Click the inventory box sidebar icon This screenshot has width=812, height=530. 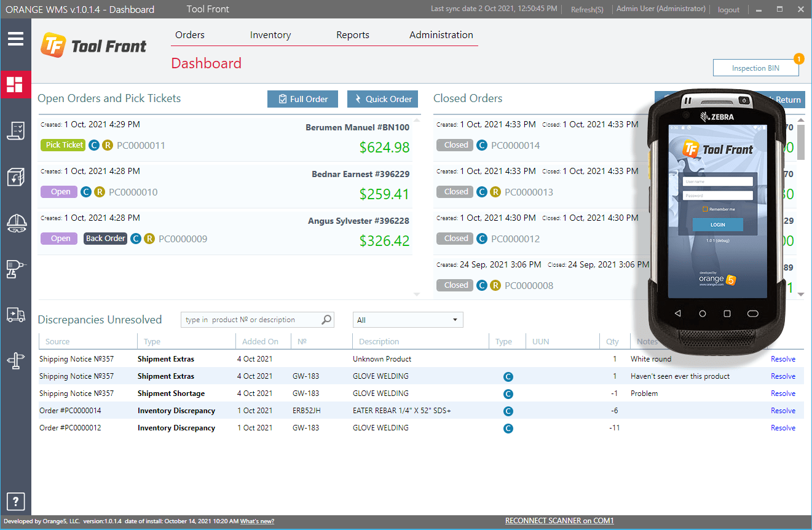point(15,177)
